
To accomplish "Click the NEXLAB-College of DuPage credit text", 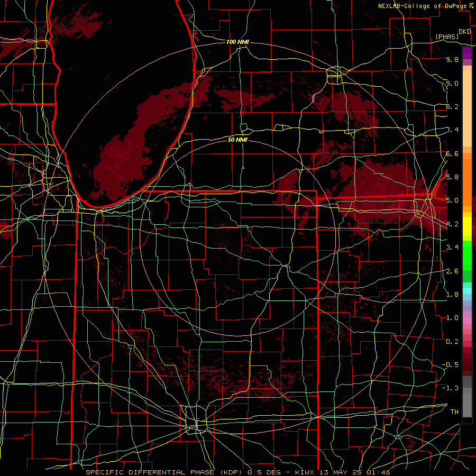I will click(x=423, y=6).
